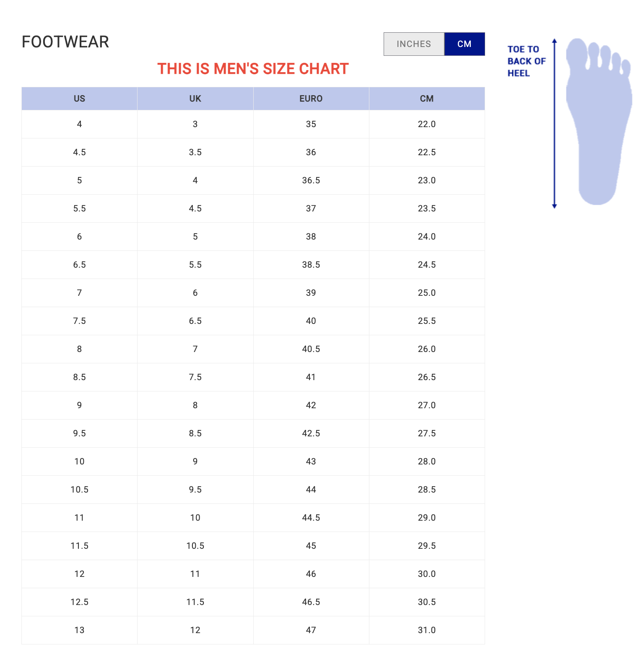Click the US column header
The image size is (644, 652).
(79, 99)
